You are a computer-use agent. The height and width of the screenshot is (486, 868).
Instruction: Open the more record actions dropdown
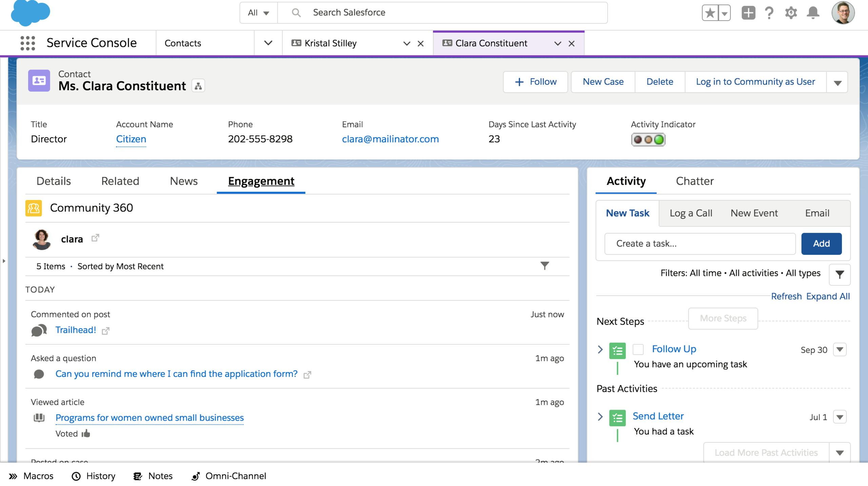coord(837,82)
